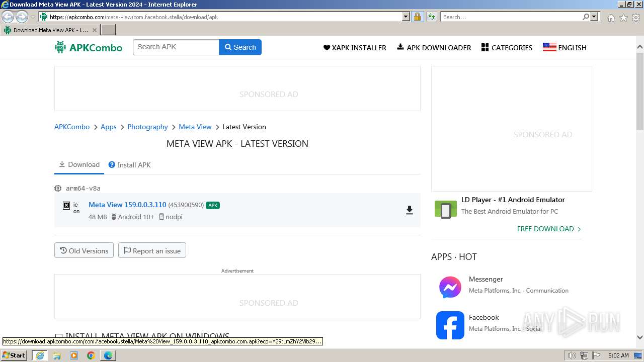Click browser Forward button

pyautogui.click(x=22, y=17)
